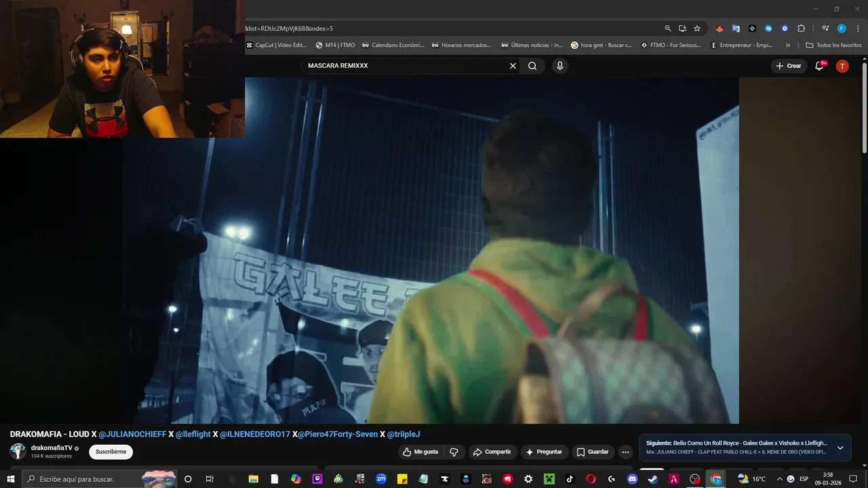Open Steam from the taskbar
This screenshot has width=868, height=488.
(x=653, y=479)
